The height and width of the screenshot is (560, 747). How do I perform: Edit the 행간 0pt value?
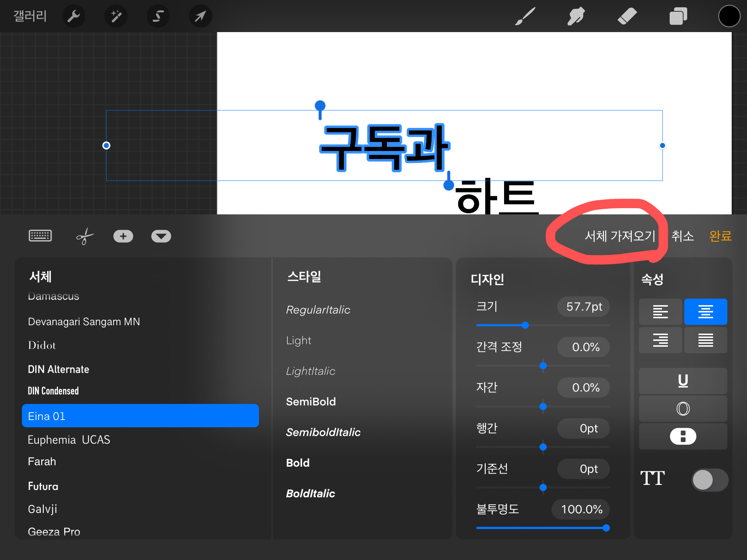[x=584, y=428]
